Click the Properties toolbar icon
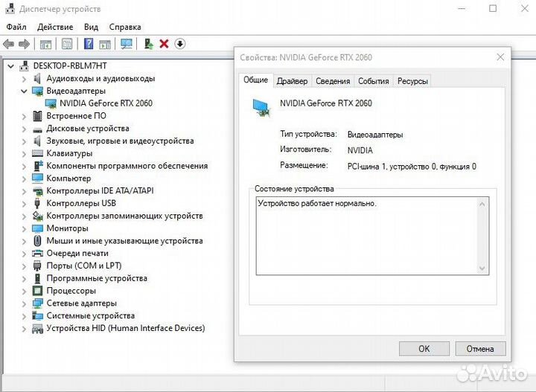Screen dimensions: 536x392 (67, 44)
